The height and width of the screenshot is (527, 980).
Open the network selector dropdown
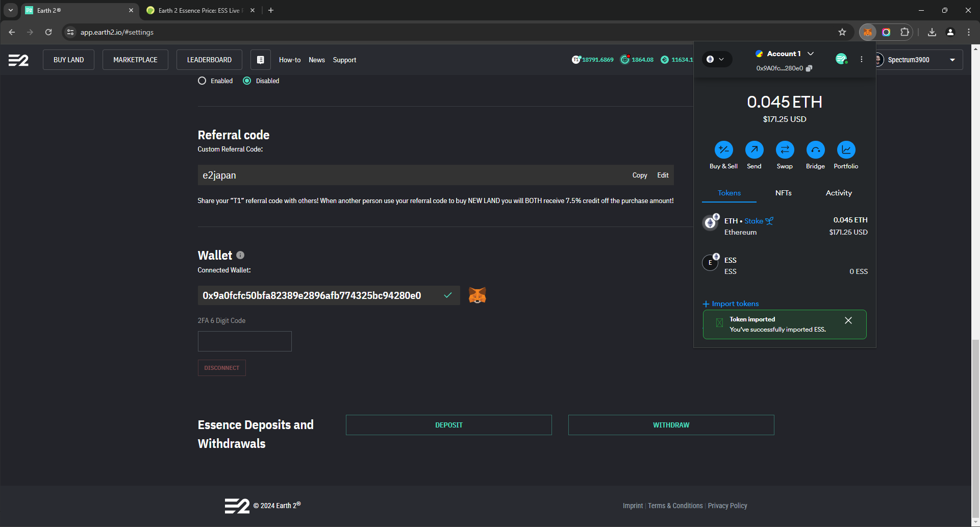point(716,59)
